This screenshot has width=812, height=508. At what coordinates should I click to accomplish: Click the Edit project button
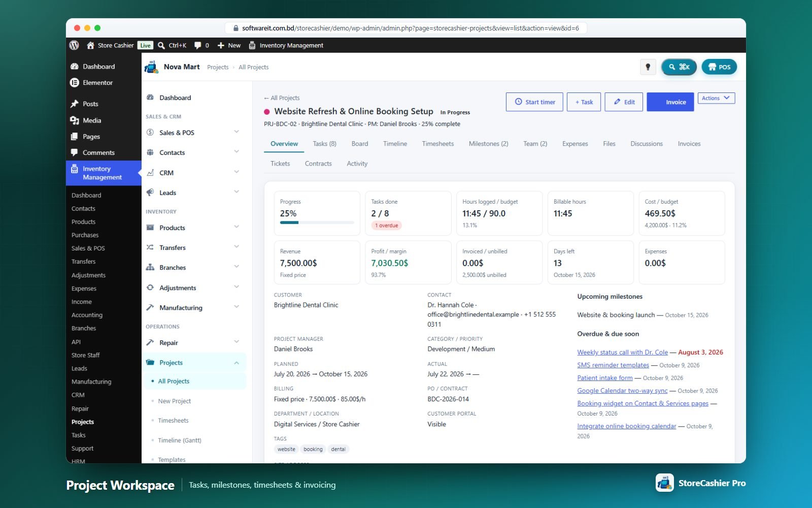tap(624, 102)
